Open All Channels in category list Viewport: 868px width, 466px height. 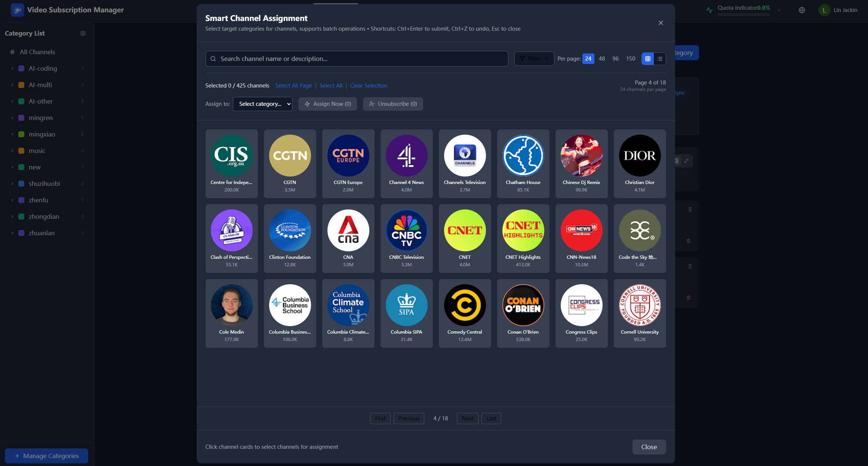pyautogui.click(x=47, y=52)
